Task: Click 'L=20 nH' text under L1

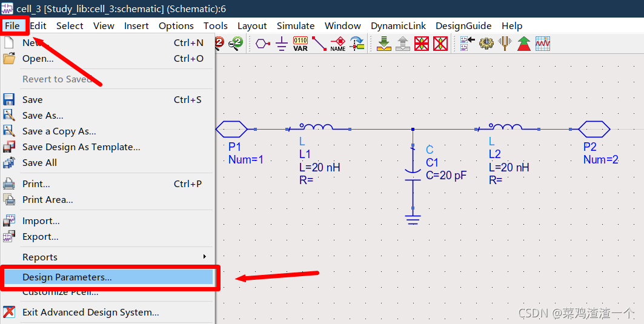Action: [319, 167]
